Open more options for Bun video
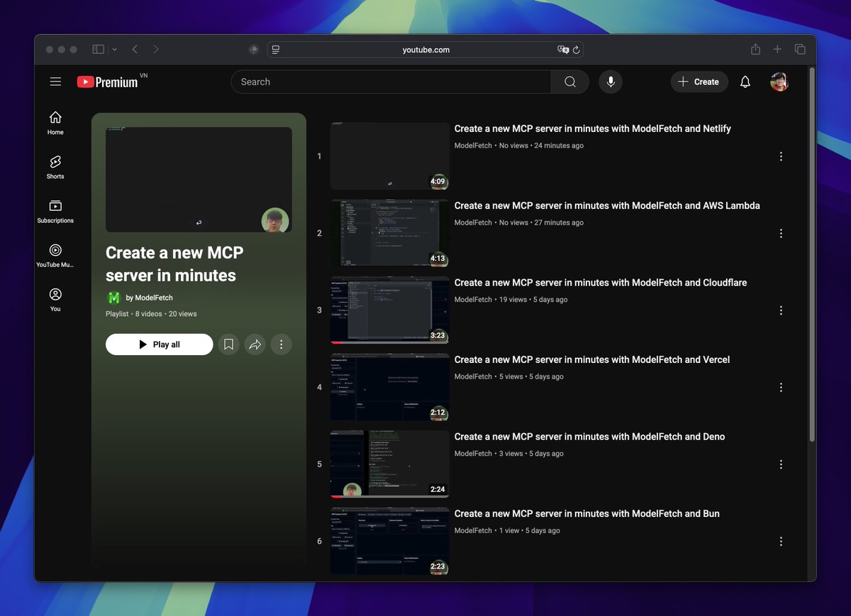The width and height of the screenshot is (851, 616). pos(781,542)
